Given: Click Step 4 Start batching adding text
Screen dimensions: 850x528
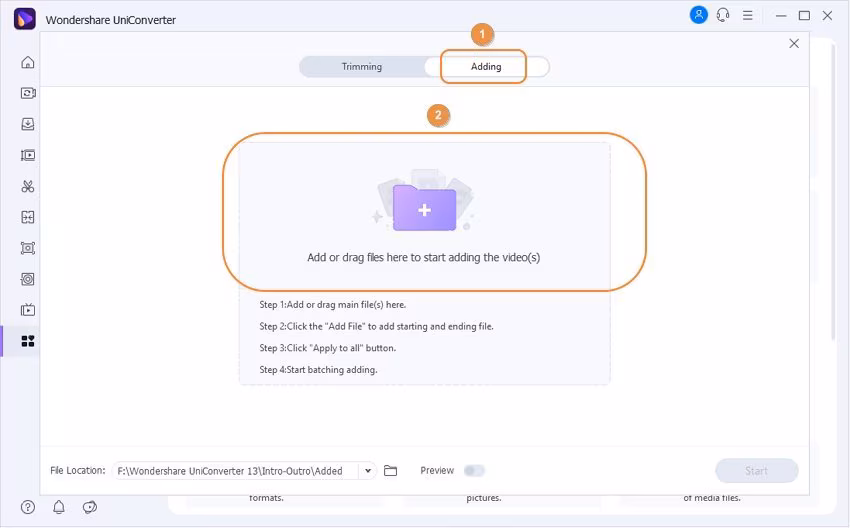Looking at the screenshot, I should (x=318, y=370).
